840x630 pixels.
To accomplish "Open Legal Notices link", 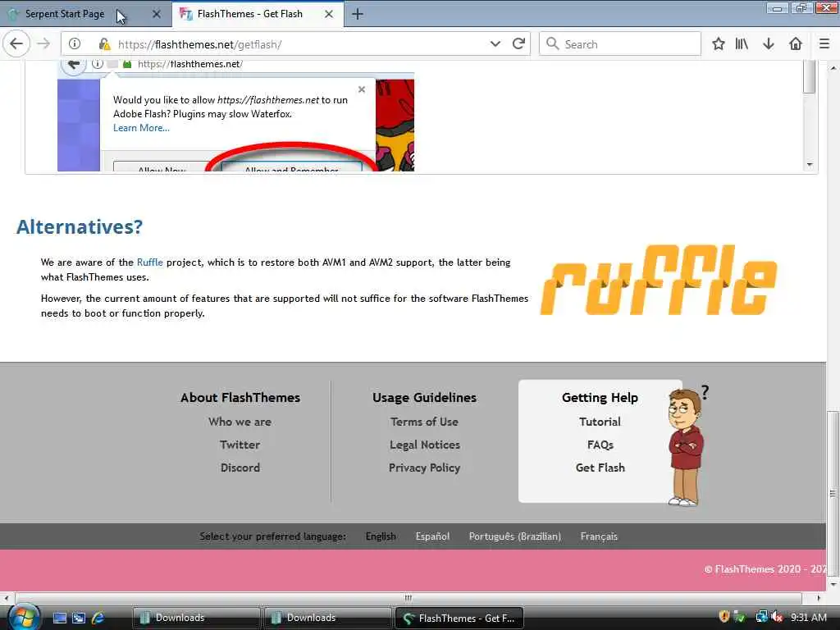I will (424, 445).
